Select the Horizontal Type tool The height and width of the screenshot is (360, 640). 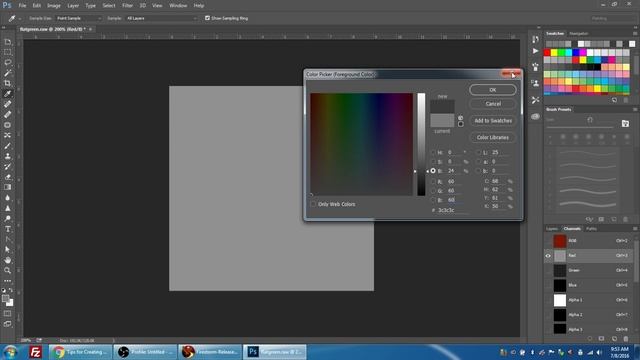click(x=8, y=229)
